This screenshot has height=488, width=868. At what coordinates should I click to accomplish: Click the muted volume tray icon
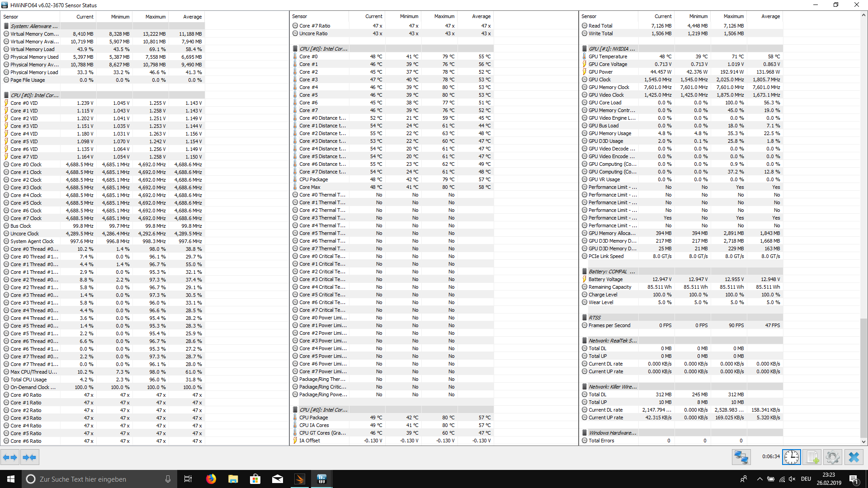[792, 479]
